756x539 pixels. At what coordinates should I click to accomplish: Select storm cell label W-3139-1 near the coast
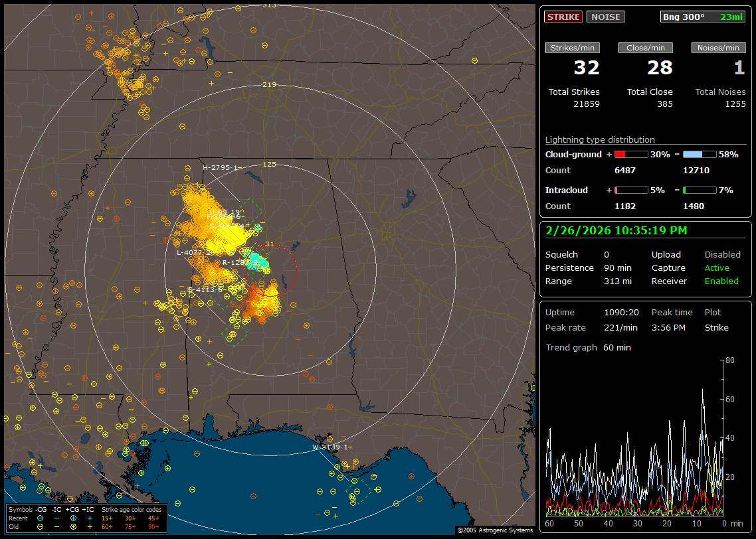[331, 447]
